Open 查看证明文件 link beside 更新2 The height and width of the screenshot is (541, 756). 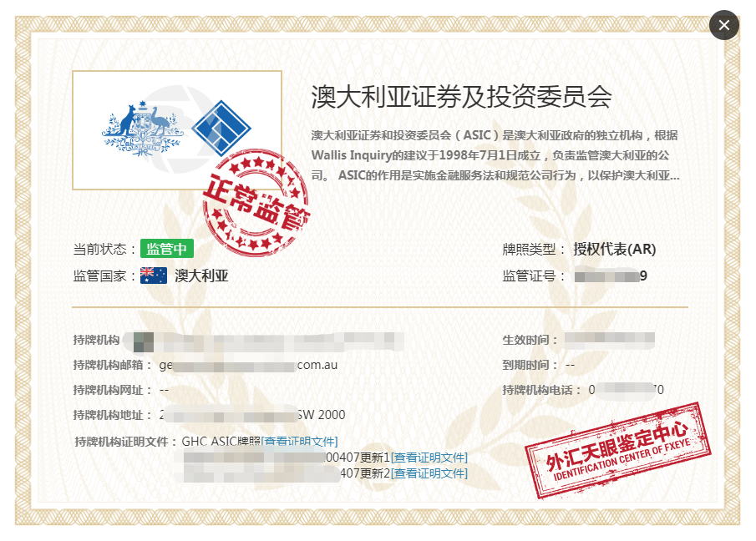[429, 473]
